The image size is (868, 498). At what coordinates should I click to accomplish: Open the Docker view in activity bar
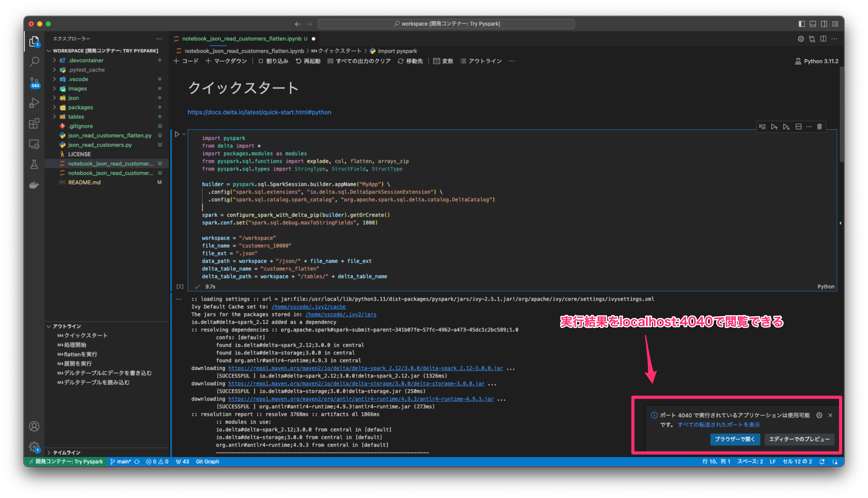pyautogui.click(x=34, y=185)
